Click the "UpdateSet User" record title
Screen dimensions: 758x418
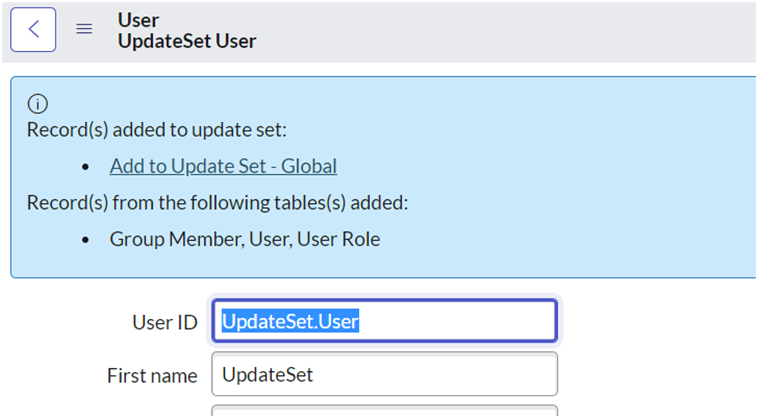(187, 41)
